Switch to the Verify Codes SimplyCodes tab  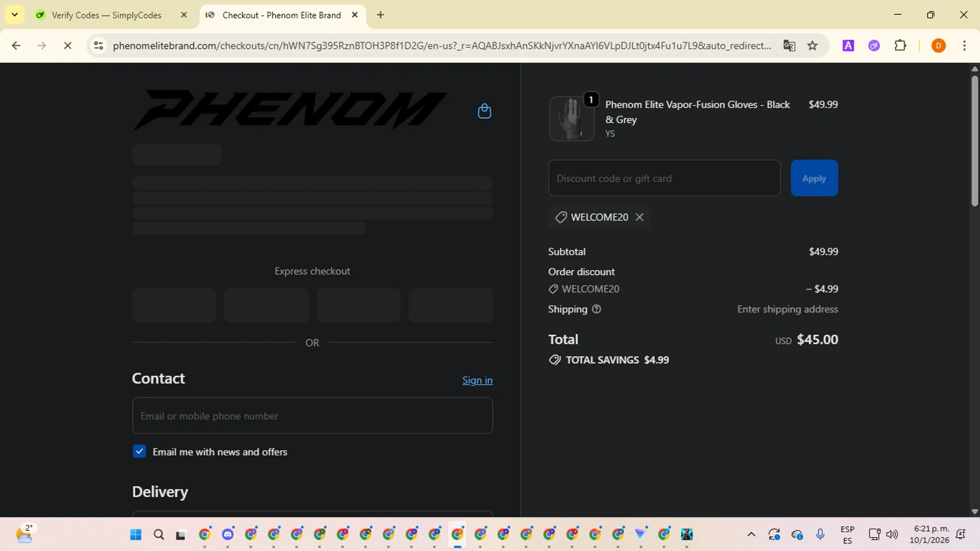(106, 15)
